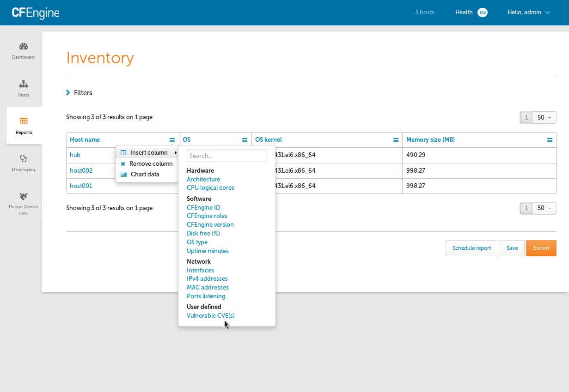
Task: Open the Dashboard from the sidebar
Action: click(23, 51)
